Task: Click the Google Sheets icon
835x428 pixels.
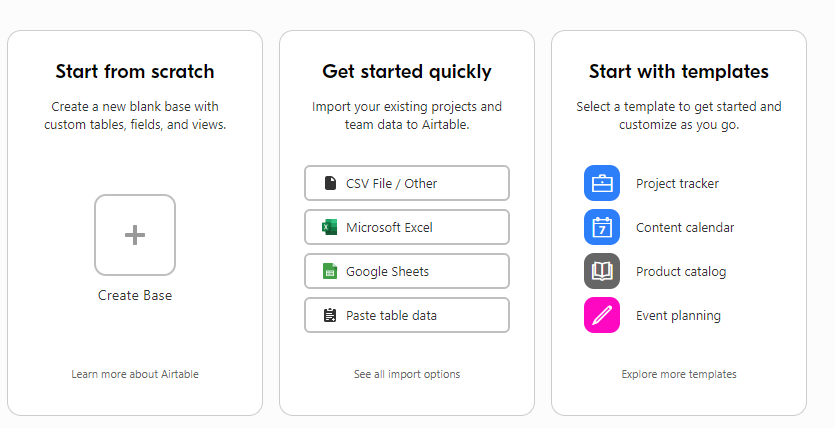Action: 330,271
